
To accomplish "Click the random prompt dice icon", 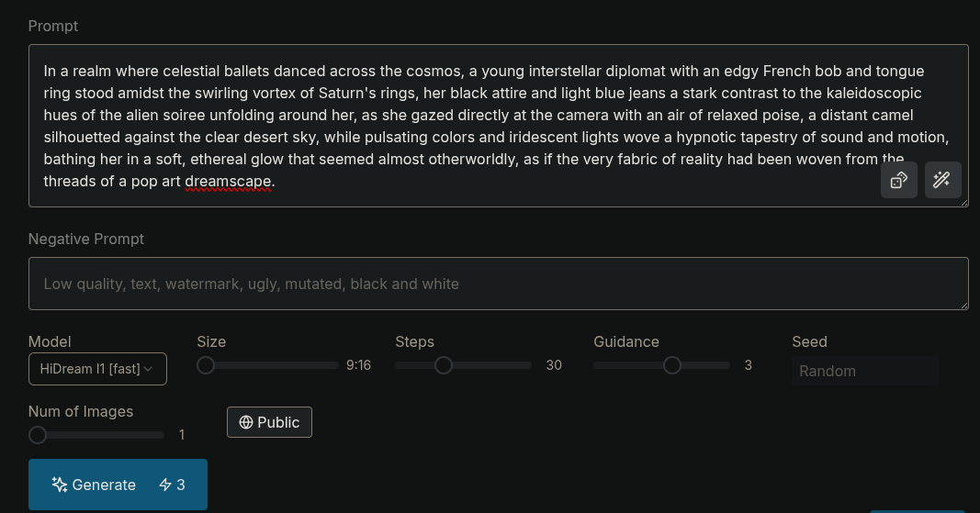I will tap(899, 180).
